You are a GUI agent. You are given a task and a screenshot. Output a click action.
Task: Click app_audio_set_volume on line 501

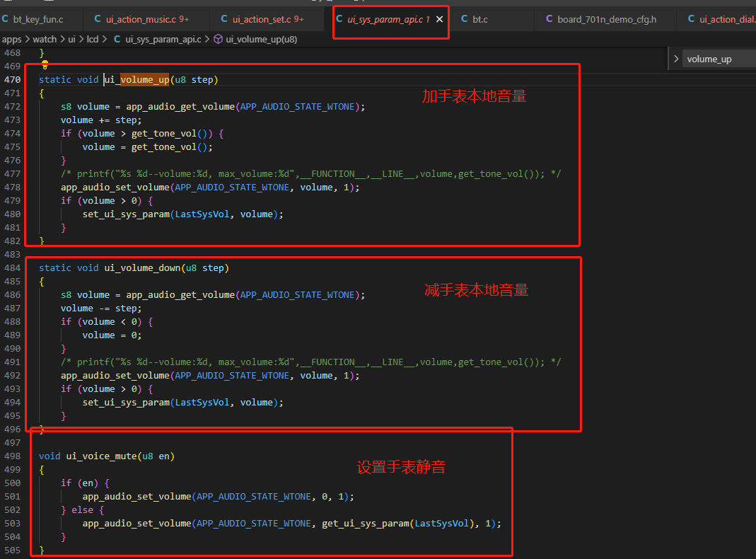pyautogui.click(x=137, y=496)
